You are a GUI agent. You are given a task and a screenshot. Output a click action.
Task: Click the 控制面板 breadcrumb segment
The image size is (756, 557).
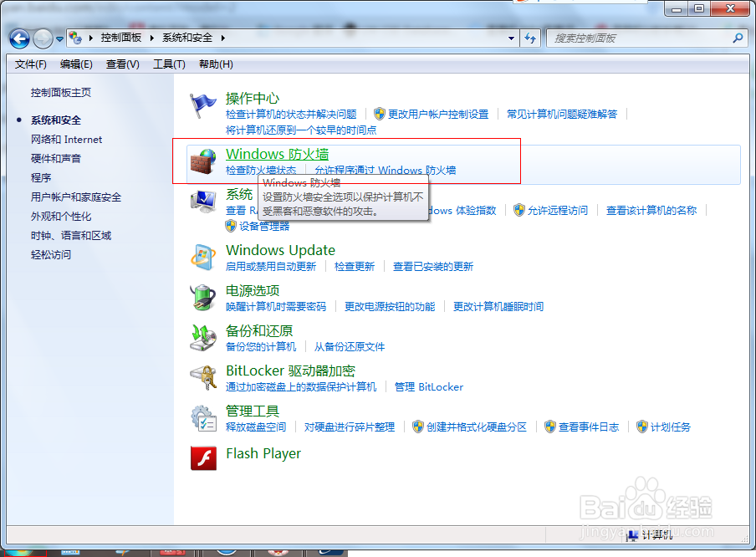tap(121, 38)
